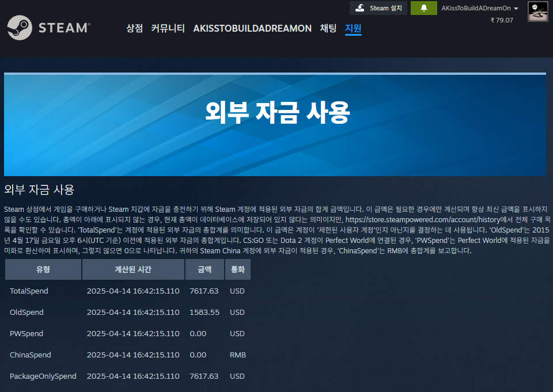Click the Steam logo icon
The width and height of the screenshot is (553, 392).
click(20, 28)
